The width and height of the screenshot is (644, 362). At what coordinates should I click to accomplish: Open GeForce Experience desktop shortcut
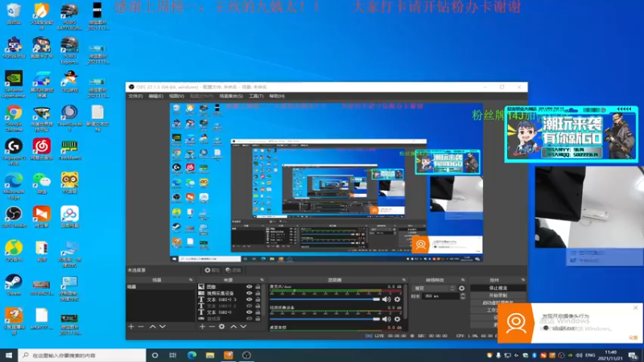pos(14,84)
